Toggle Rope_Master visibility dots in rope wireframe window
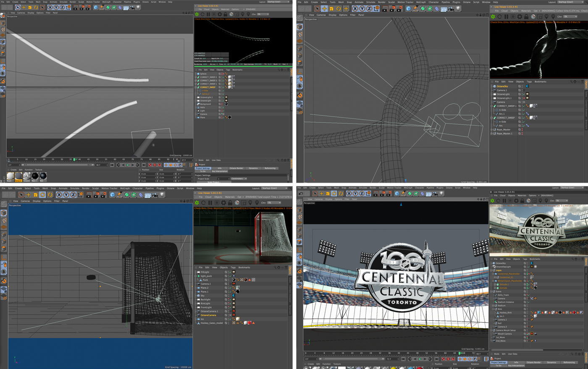This screenshot has width=588, height=369. coord(522,130)
